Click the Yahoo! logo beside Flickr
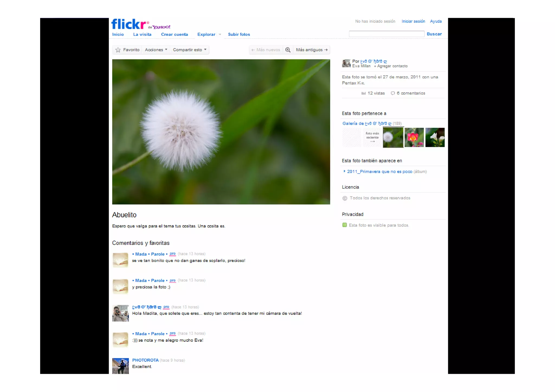The height and width of the screenshot is (392, 555). [161, 27]
